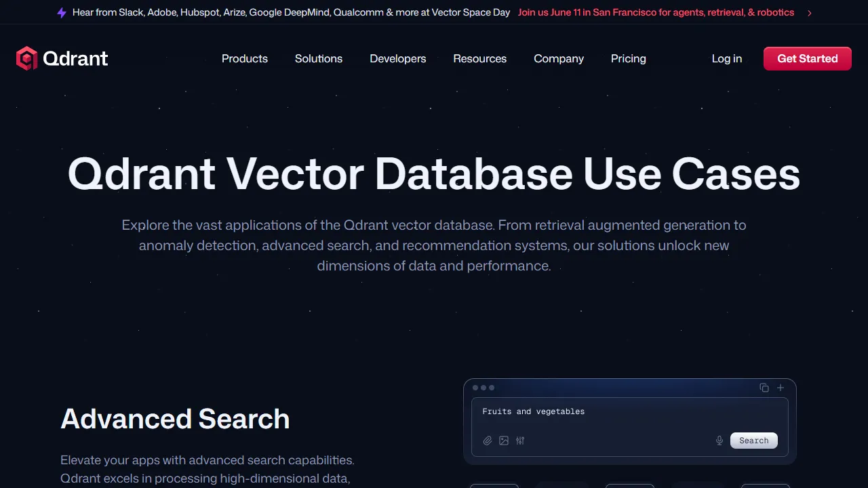The height and width of the screenshot is (488, 868).
Task: Open the Solutions menu
Action: coord(319,58)
